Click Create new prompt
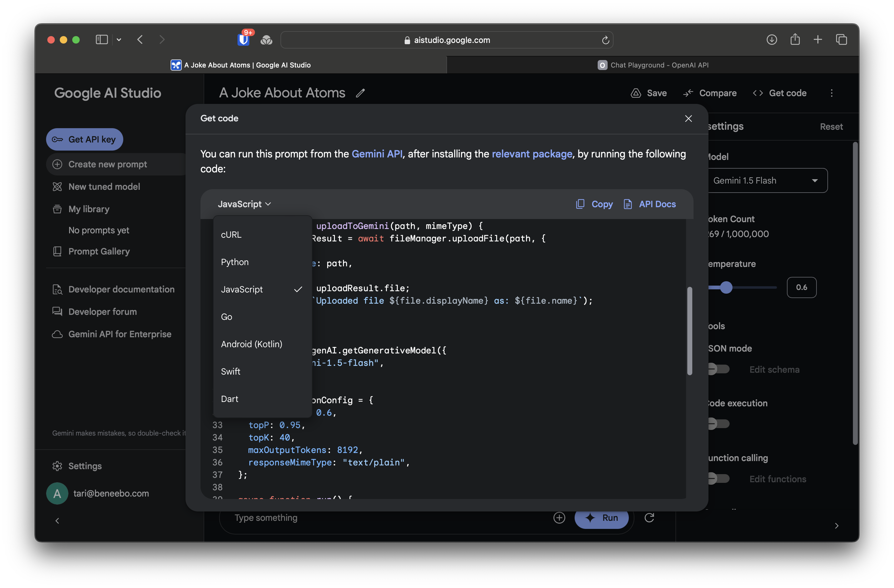Screen dimensions: 894x588 [x=116, y=164]
